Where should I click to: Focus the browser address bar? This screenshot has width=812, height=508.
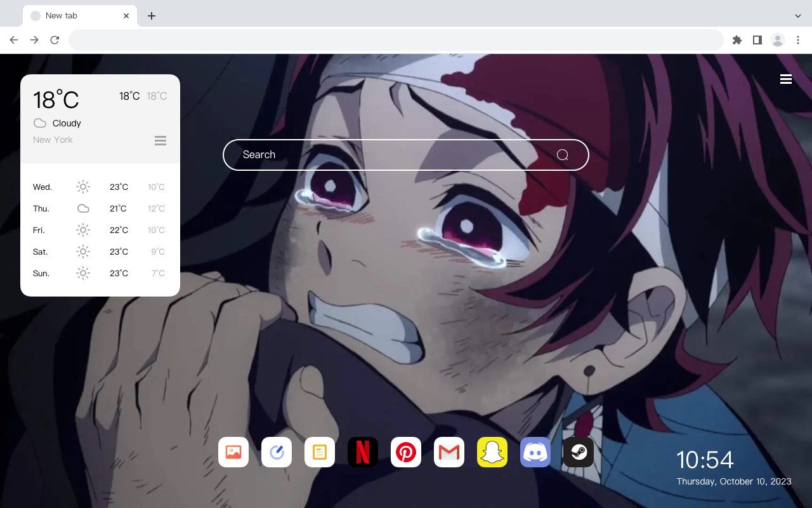point(396,40)
